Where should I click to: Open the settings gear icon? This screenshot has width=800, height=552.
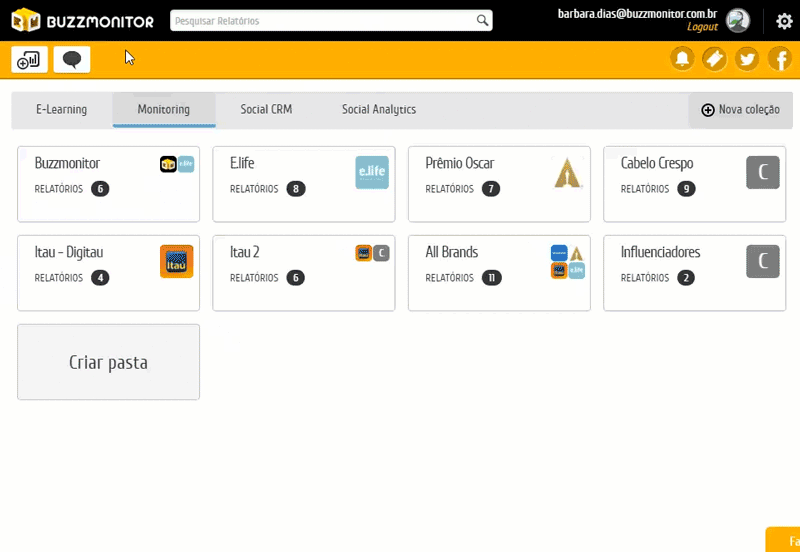pyautogui.click(x=784, y=21)
